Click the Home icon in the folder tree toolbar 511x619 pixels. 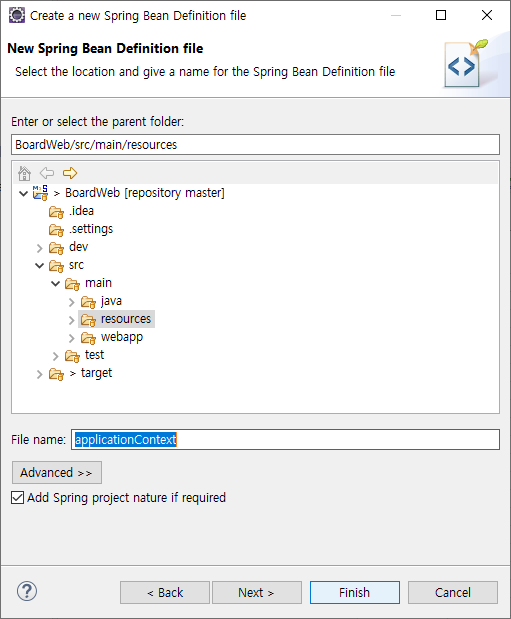click(24, 173)
